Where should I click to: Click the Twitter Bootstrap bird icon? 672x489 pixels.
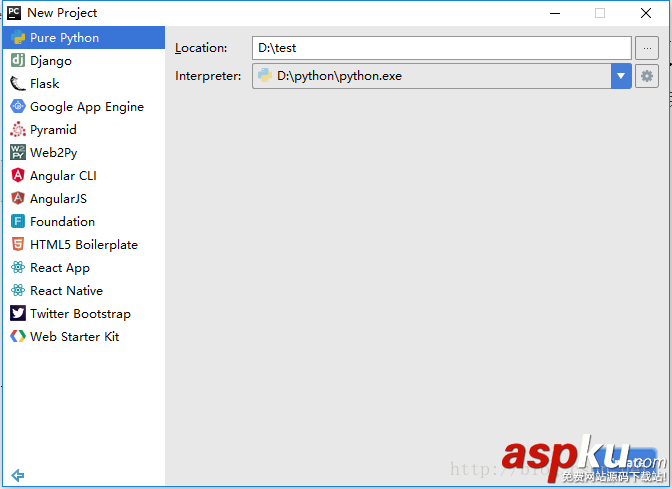coord(18,313)
